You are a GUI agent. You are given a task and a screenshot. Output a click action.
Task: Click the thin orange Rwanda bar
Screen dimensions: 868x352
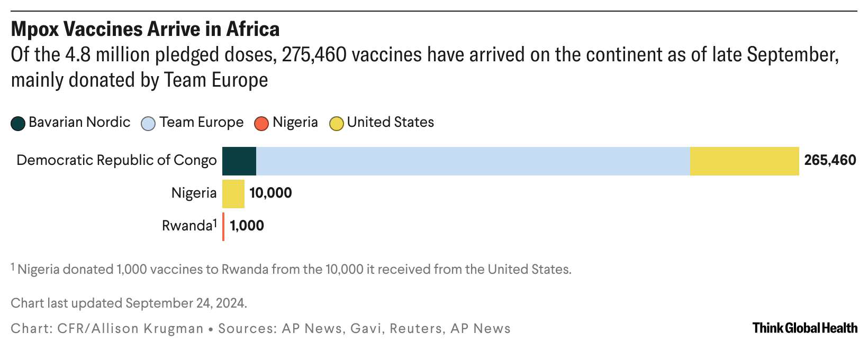tap(223, 227)
